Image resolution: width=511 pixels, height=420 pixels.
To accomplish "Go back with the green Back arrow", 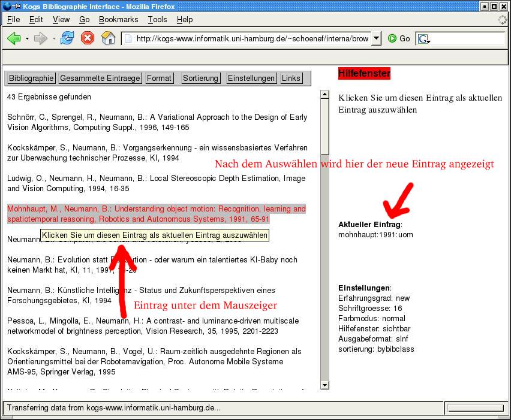I will 14,38.
